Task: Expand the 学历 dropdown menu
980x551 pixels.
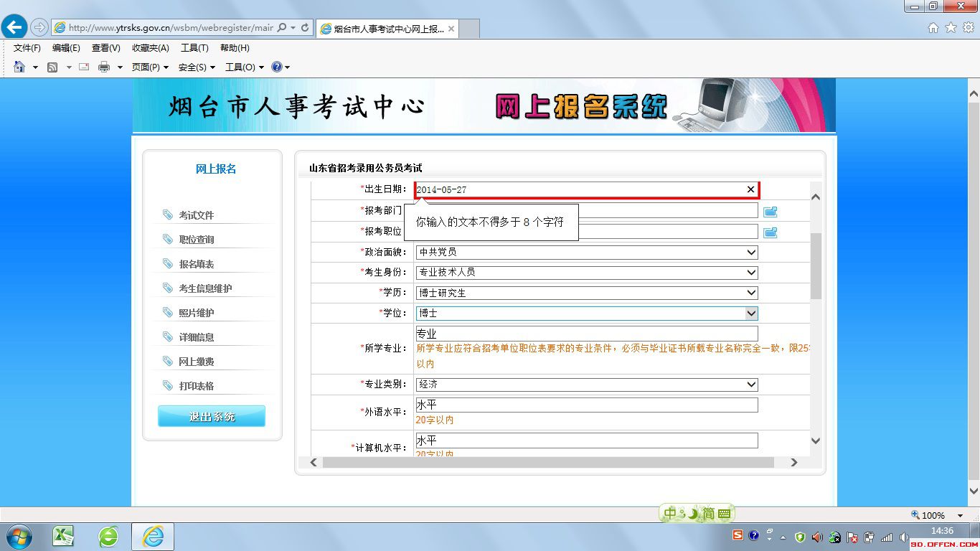Action: coord(751,293)
